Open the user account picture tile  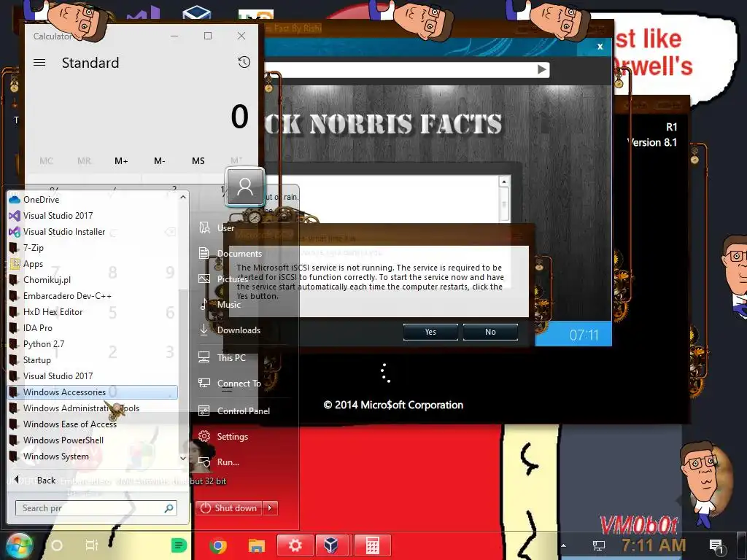[245, 187]
